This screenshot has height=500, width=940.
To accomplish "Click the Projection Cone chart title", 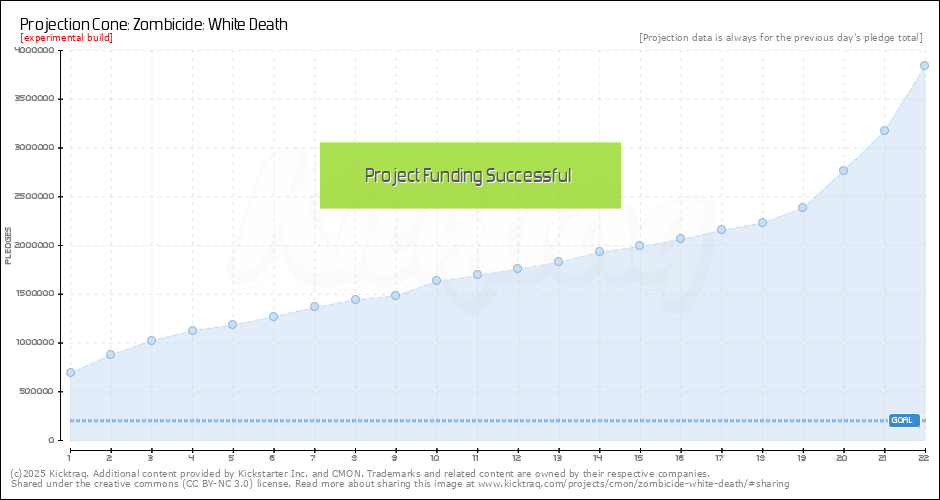I will coord(154,23).
